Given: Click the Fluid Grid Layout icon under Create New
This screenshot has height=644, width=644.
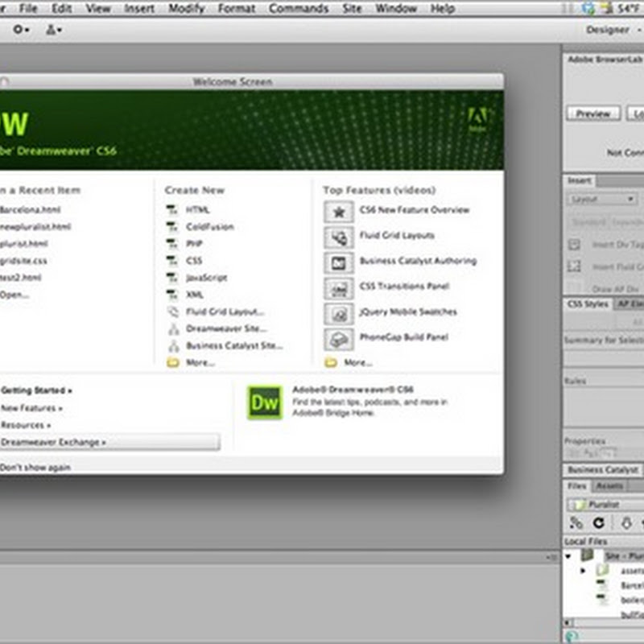Looking at the screenshot, I should tap(173, 312).
